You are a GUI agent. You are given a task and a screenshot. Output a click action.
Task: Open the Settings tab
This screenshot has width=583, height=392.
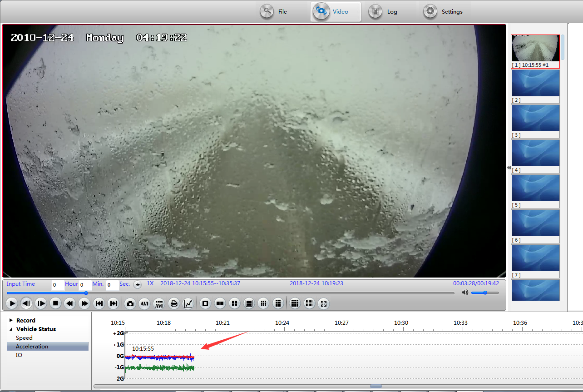(x=443, y=12)
